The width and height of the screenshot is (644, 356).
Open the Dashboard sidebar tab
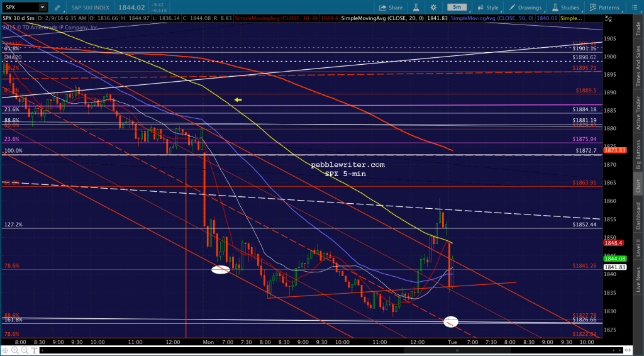point(638,216)
